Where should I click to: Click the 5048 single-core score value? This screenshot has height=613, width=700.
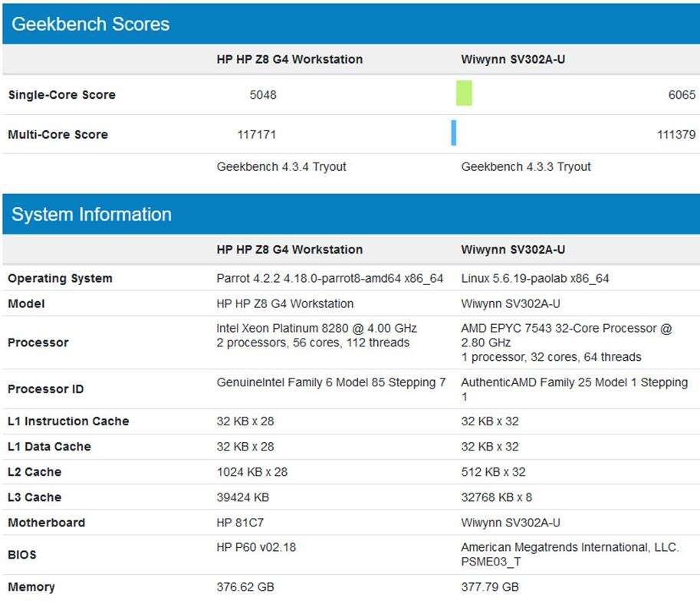tap(263, 95)
